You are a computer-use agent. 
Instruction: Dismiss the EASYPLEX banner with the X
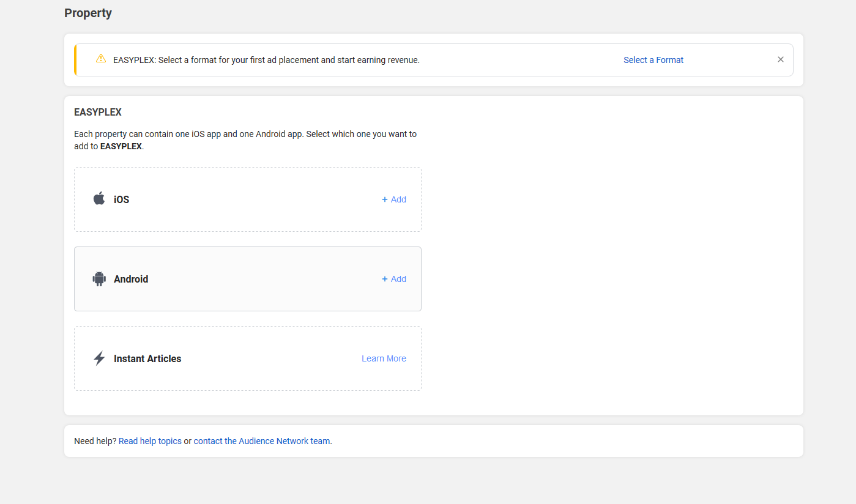tap(780, 59)
